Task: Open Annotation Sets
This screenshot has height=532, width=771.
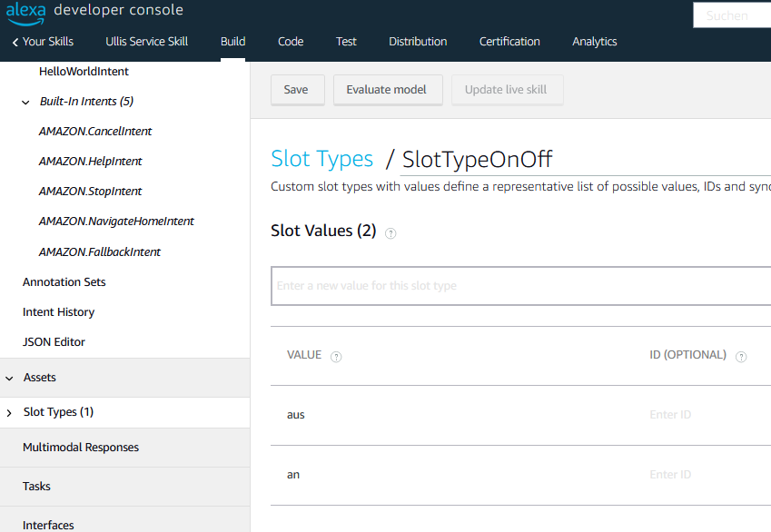Action: coord(64,282)
